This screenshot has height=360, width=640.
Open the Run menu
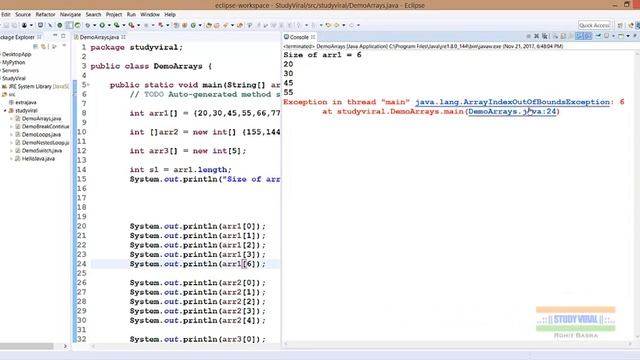point(131,14)
